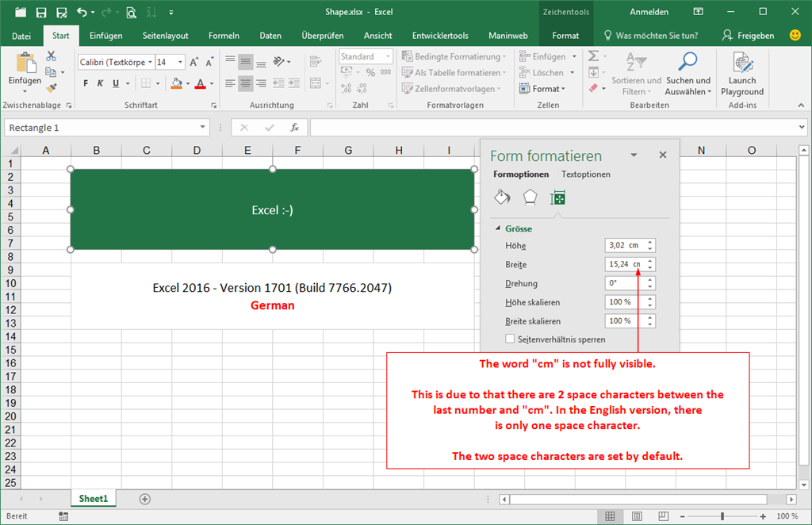
Task: Apply fill color with the paint bucket
Action: click(177, 83)
